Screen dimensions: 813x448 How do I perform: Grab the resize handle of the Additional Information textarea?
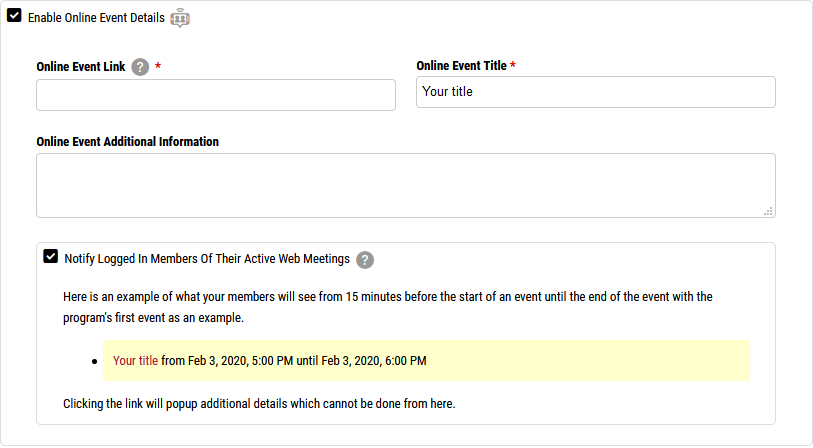click(x=768, y=211)
